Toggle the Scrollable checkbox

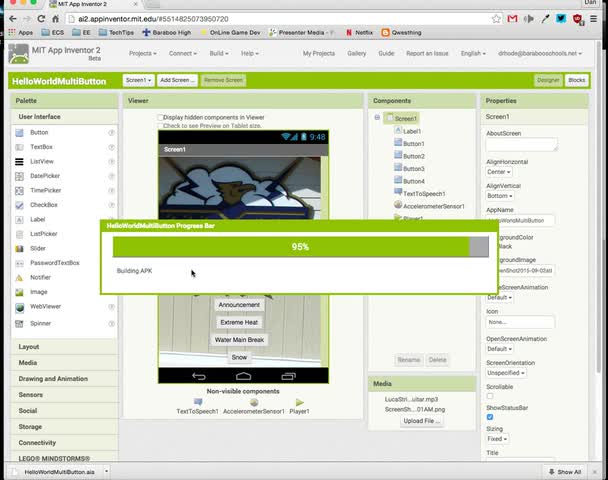(x=490, y=396)
